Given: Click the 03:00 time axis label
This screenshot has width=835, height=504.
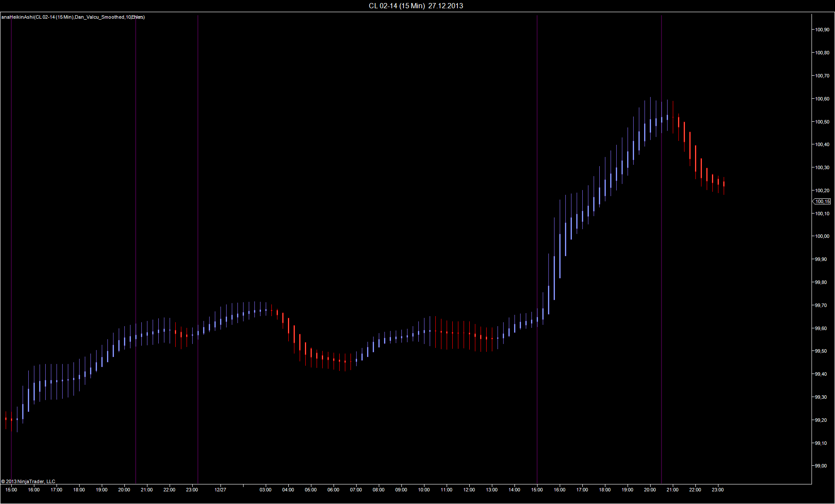Looking at the screenshot, I should click(265, 490).
